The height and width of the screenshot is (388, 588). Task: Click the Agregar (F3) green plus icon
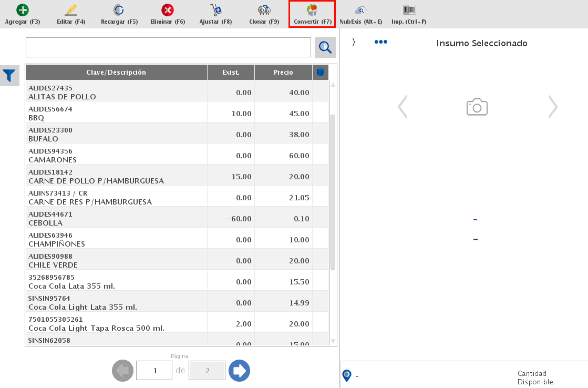23,11
